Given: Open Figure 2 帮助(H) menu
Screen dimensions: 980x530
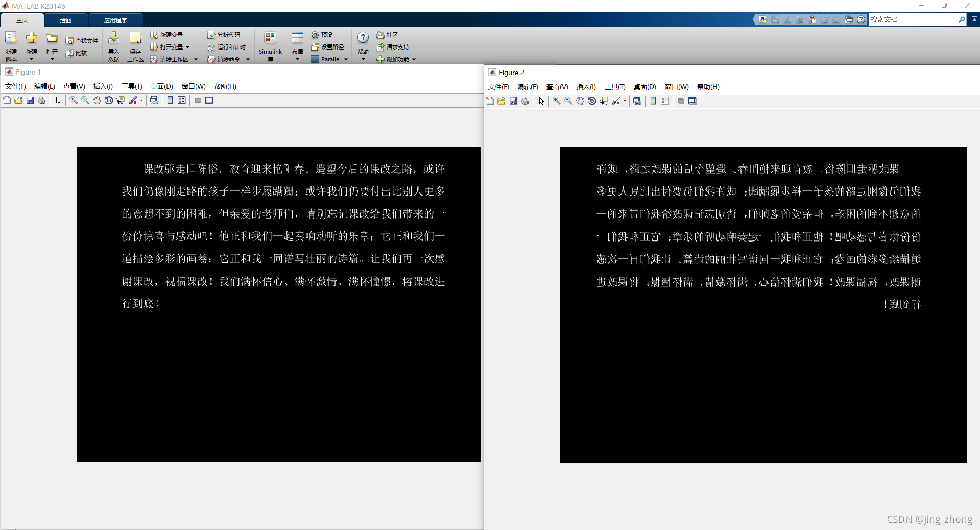Looking at the screenshot, I should pos(708,87).
